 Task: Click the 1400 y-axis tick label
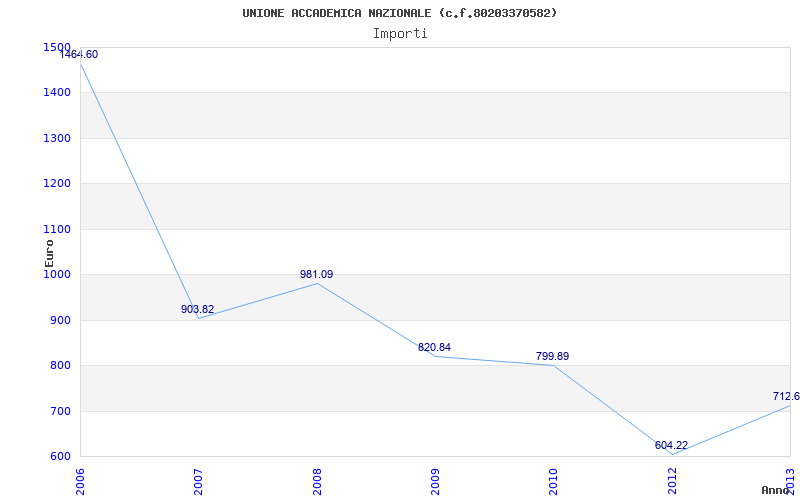tap(57, 93)
